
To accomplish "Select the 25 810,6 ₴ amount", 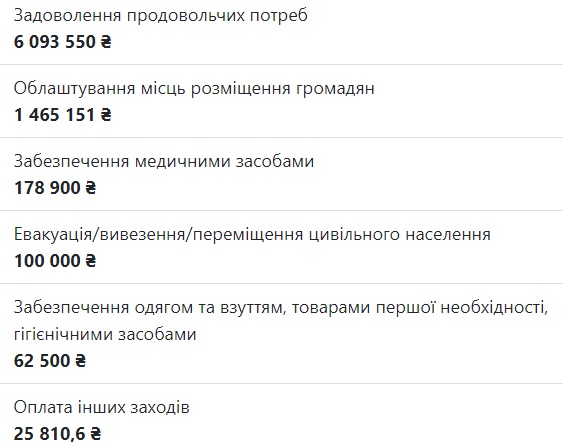I will coord(57,433).
